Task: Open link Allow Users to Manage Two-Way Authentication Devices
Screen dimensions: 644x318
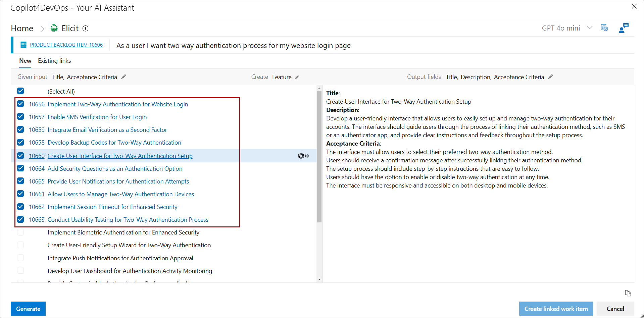Action: [x=121, y=194]
